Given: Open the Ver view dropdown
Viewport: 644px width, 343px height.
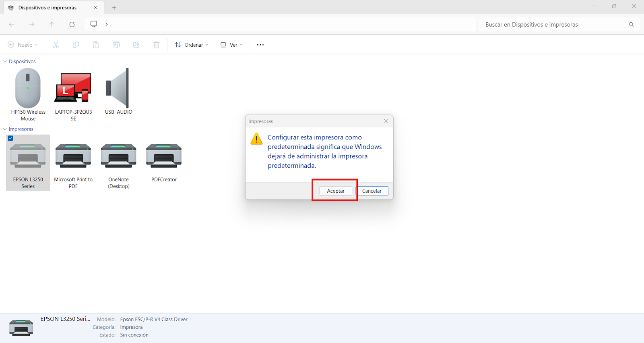Looking at the screenshot, I should click(x=231, y=45).
